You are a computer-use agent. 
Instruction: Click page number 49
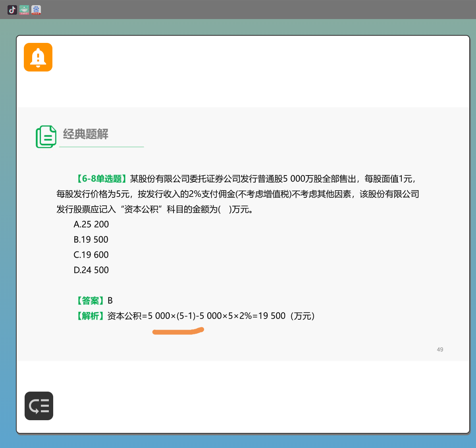pyautogui.click(x=440, y=350)
